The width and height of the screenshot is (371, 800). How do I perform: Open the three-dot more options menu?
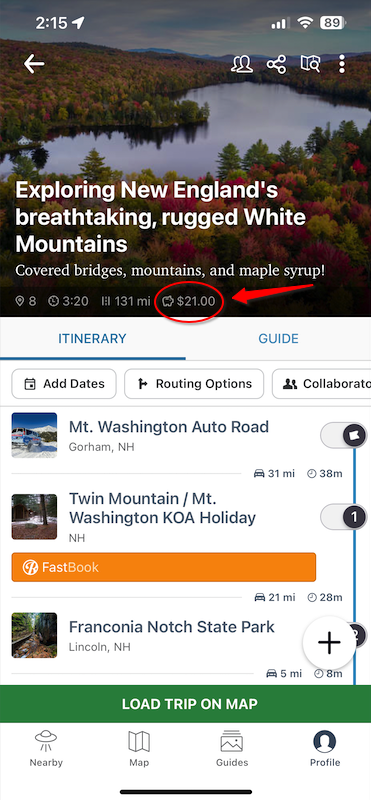tap(342, 64)
